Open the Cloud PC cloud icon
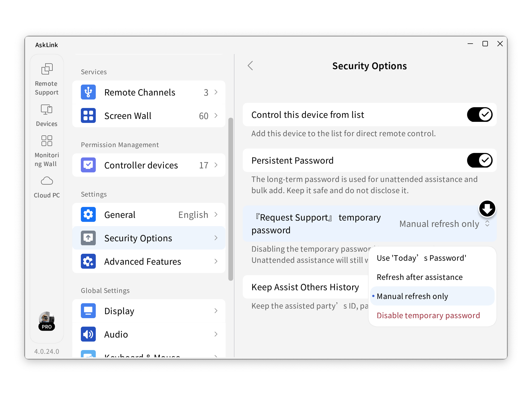 pos(47,181)
